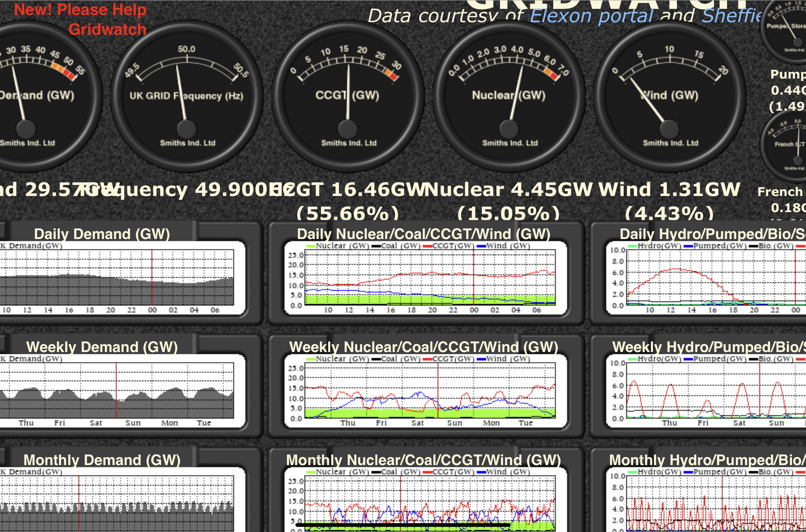Click the 'Monthly Nuclear/Coal/CCGT/Wind (GW)' heading
Screen dimensions: 806x532
pos(423,460)
